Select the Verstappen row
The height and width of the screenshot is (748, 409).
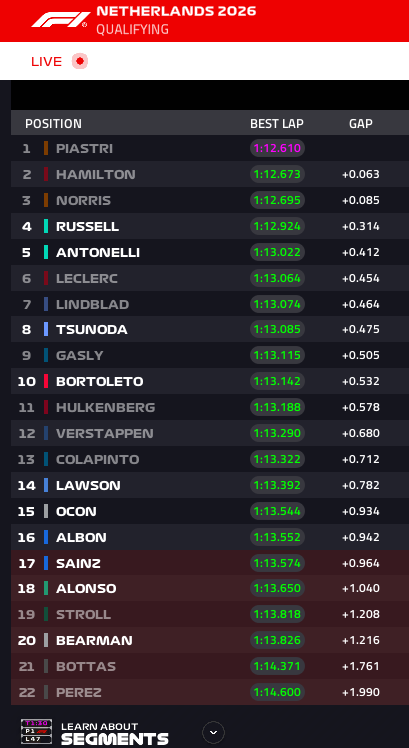point(210,433)
